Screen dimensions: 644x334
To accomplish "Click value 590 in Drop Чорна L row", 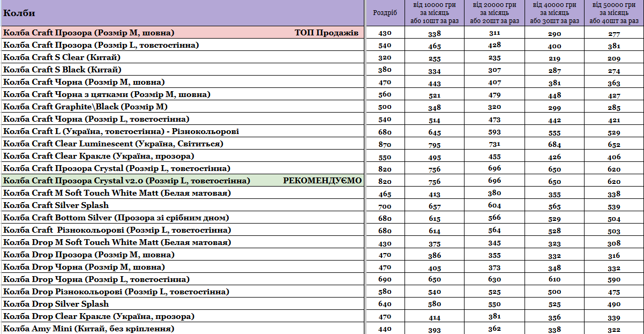I will click(x=614, y=280).
